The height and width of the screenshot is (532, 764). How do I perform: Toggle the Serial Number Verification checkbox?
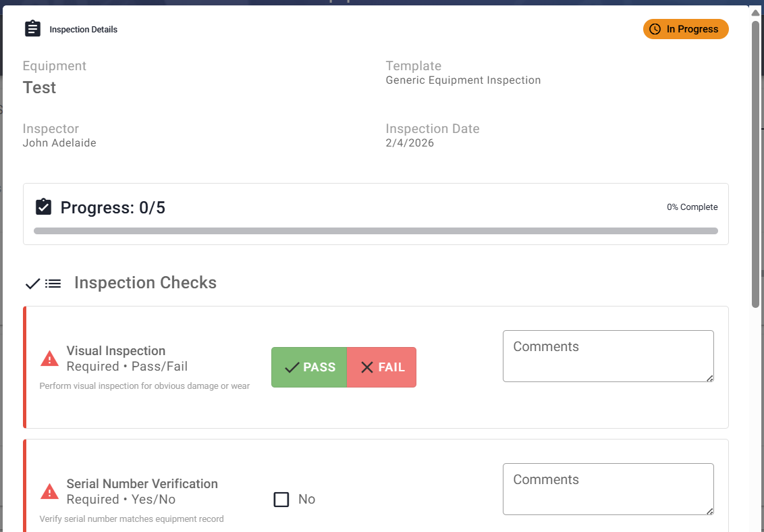(x=281, y=500)
